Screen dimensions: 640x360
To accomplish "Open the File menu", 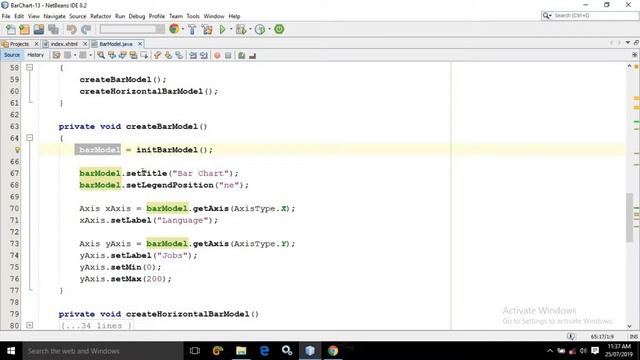I will coord(6,16).
